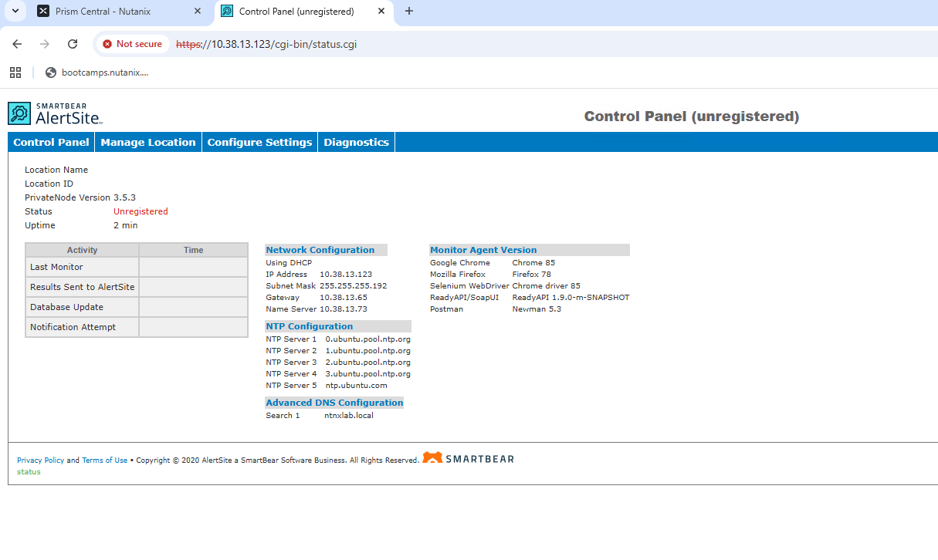Select the Control Panel (unregistered) browser tab
Viewport: 938px width, 560px height.
tap(304, 12)
